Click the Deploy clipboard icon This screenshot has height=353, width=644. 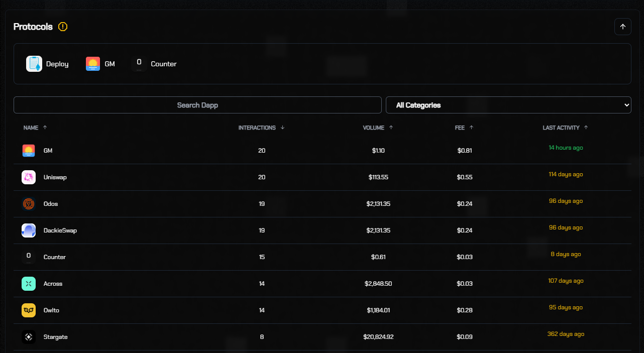[34, 64]
